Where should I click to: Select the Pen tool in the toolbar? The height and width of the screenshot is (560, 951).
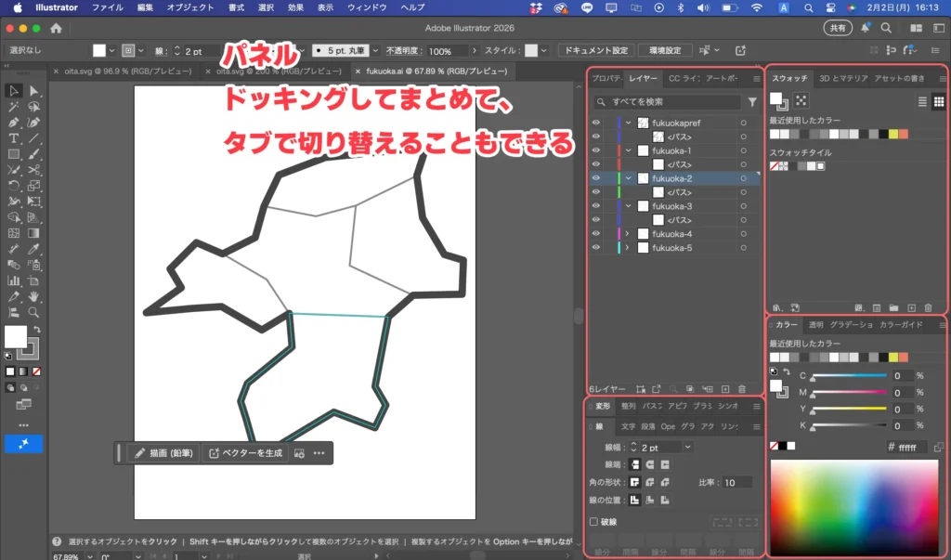14,124
